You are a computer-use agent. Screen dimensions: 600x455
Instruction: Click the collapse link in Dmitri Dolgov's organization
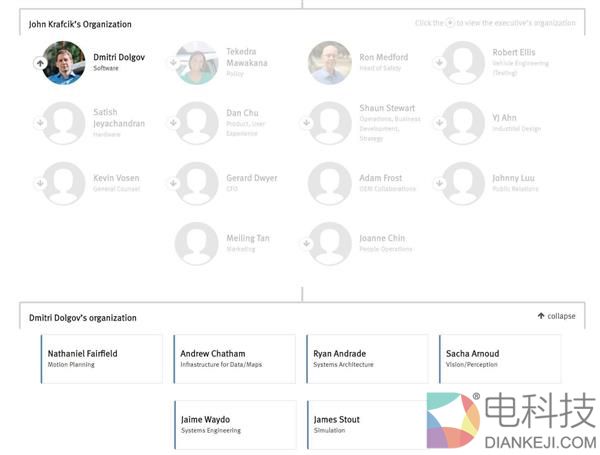(x=556, y=316)
